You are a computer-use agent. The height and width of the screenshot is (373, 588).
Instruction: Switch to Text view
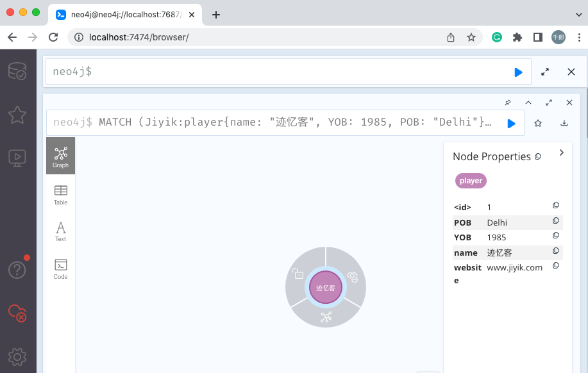click(60, 231)
